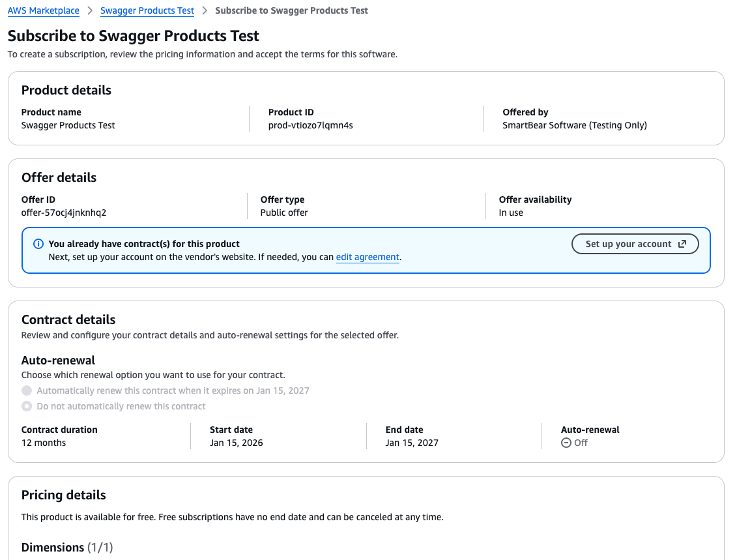The width and height of the screenshot is (737, 560).
Task: Click the Pricing details heading
Action: pos(63,495)
